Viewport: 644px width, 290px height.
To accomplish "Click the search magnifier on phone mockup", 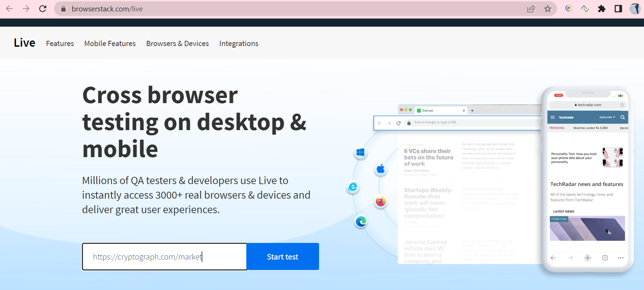I will (x=623, y=117).
